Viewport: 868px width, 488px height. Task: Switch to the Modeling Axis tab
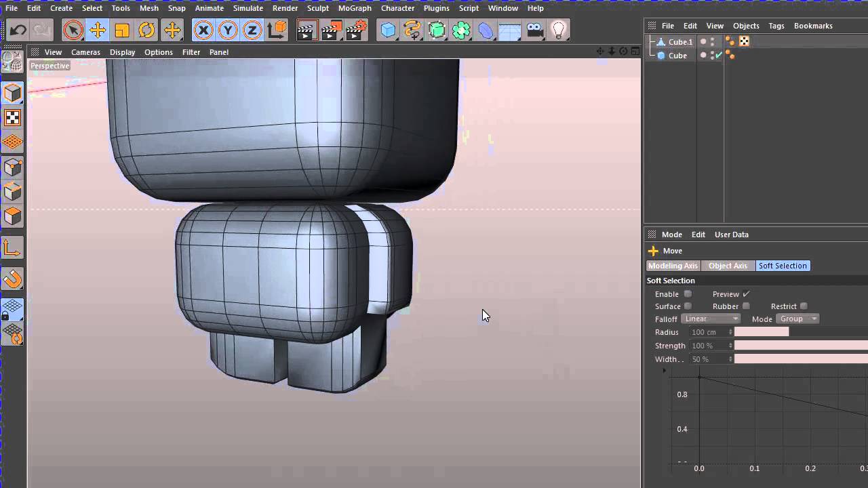[x=673, y=266]
